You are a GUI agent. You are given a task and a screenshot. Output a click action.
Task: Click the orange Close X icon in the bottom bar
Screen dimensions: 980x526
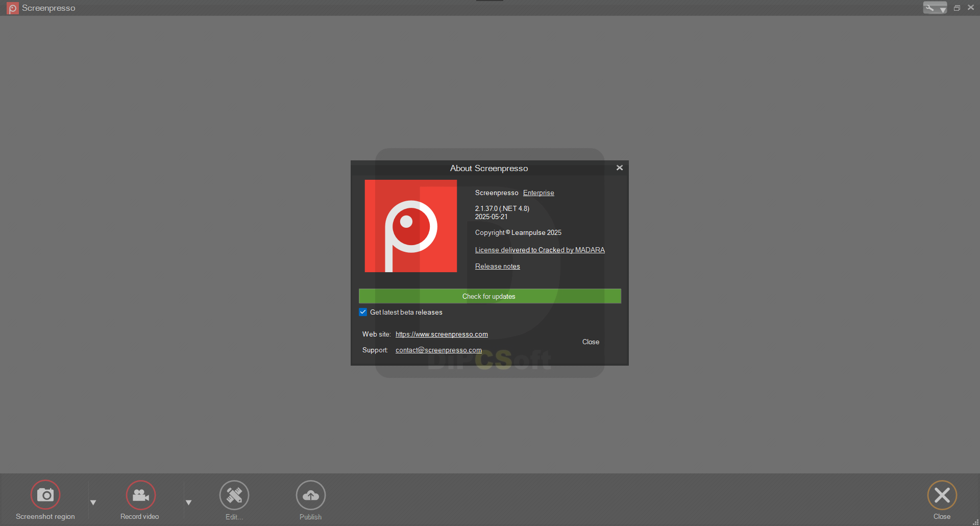(942, 495)
